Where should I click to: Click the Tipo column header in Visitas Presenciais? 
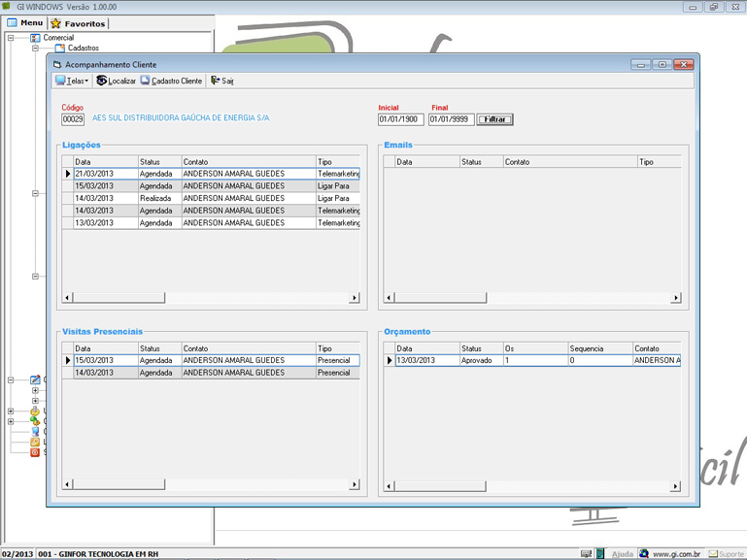338,348
